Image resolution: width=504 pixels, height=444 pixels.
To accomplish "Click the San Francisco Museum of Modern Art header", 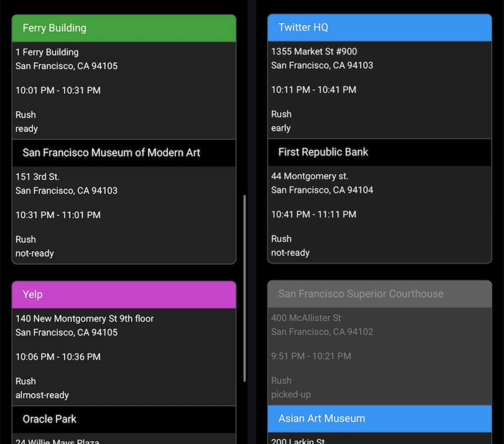I will click(124, 153).
